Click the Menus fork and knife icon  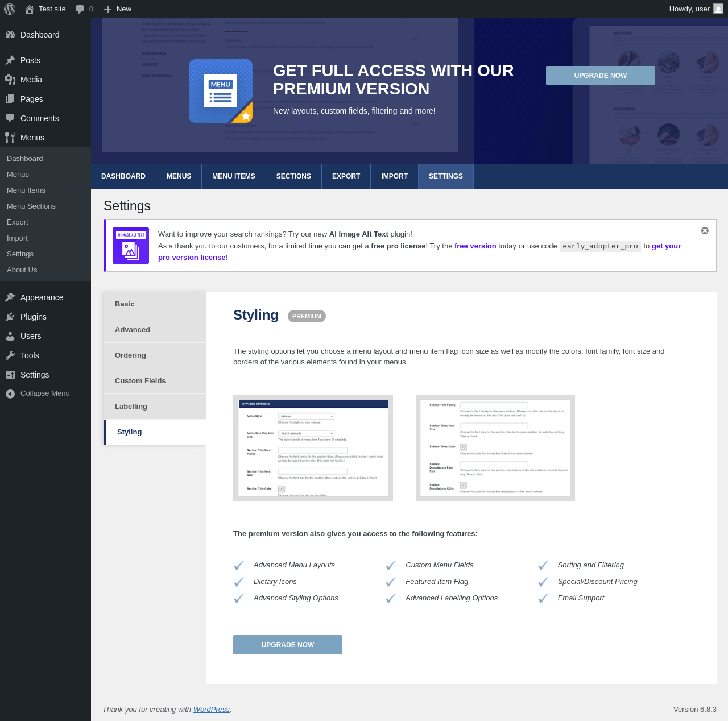10,138
